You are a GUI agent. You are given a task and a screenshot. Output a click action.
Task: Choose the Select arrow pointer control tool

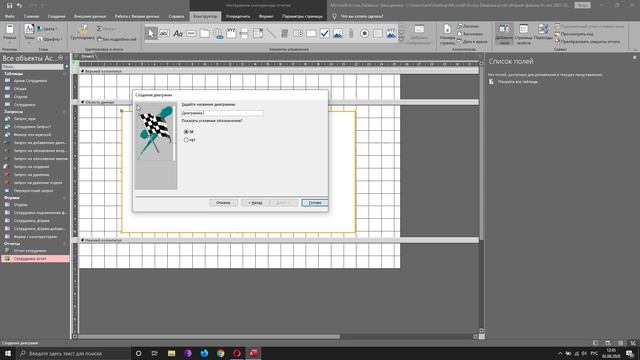pos(151,33)
